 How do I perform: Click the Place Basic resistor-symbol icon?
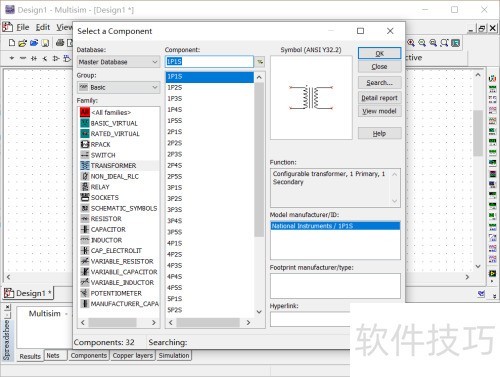point(23,58)
